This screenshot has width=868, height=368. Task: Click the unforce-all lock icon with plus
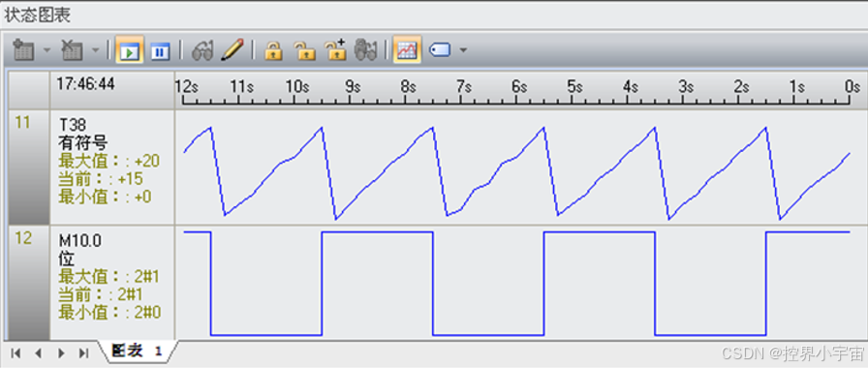point(335,49)
